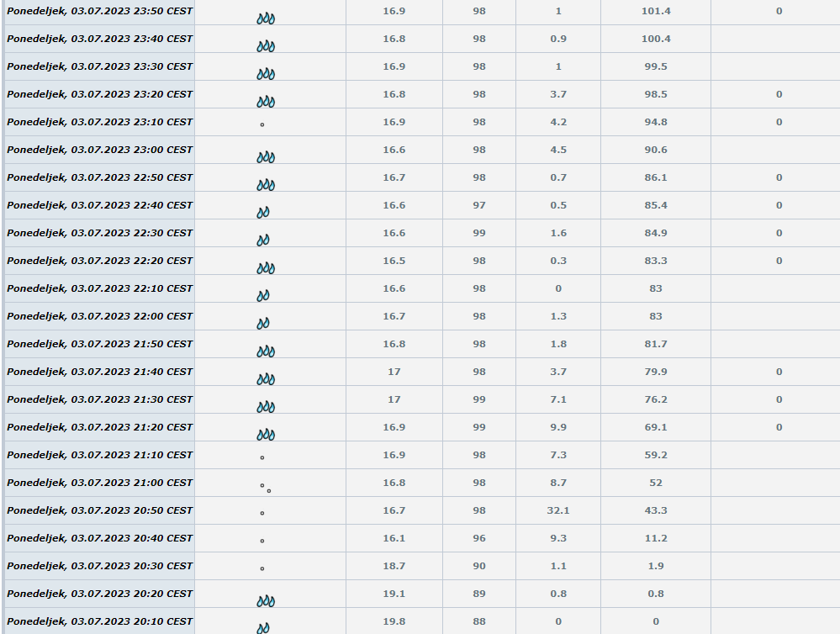
Task: Click the temperature 16.1 in the 20:40 row
Action: pyautogui.click(x=394, y=539)
